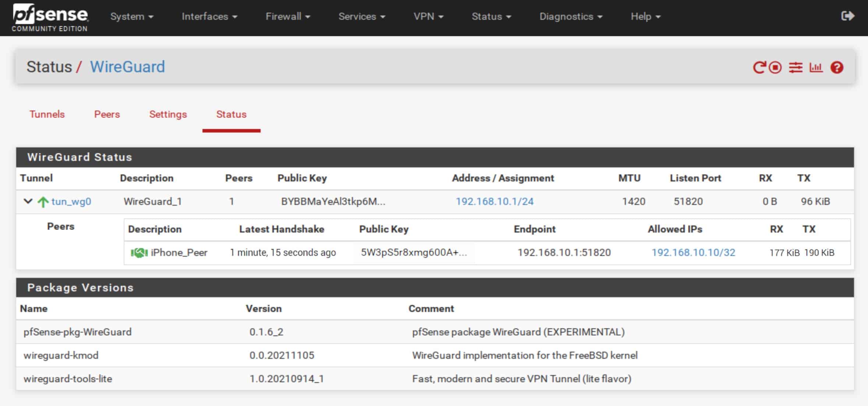Collapse the tun_wg0 tunnel row chevron
This screenshot has width=868, height=406.
[28, 201]
